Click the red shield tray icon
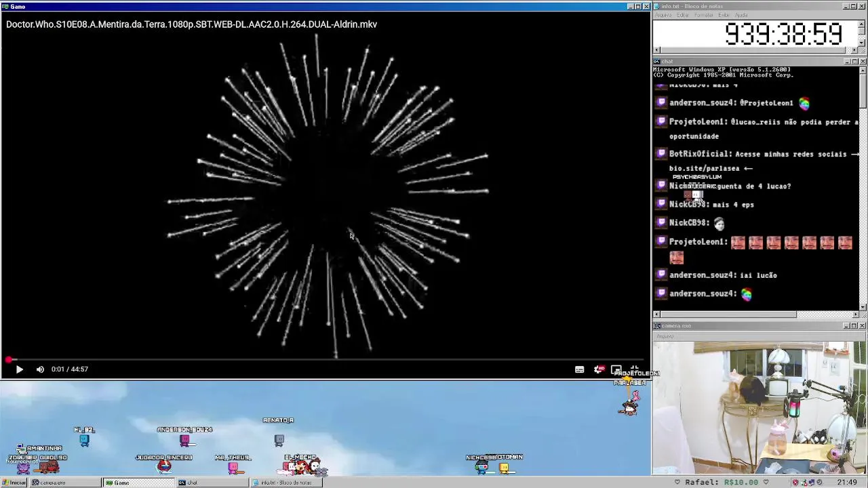The width and height of the screenshot is (868, 488). point(795,483)
